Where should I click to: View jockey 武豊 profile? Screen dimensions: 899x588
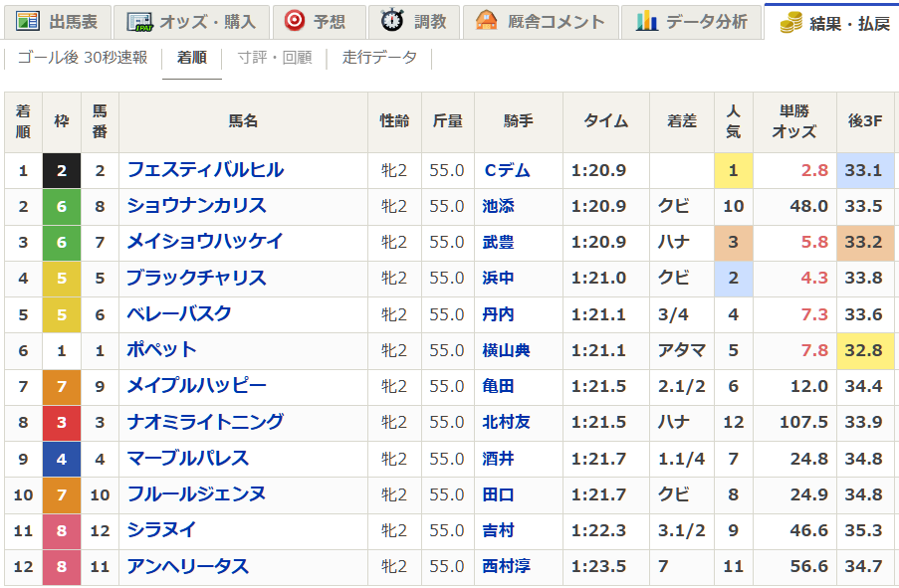[x=498, y=242]
